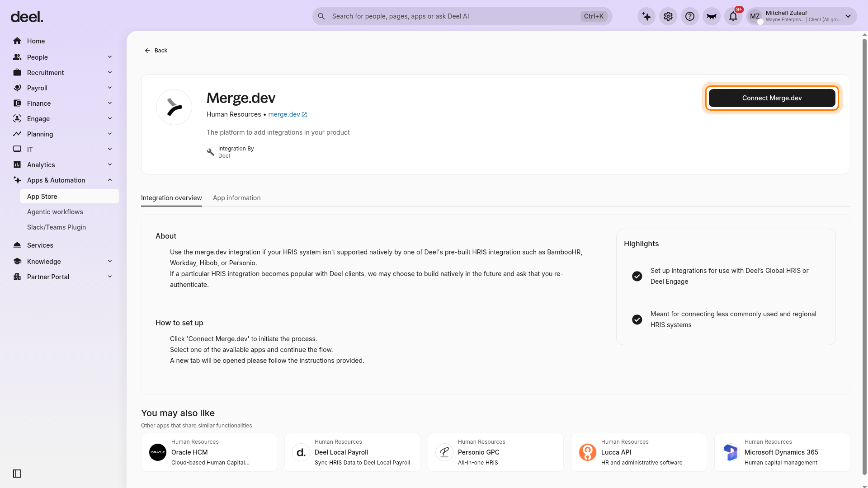Click the Connect Merge.dev button
The image size is (868, 488).
click(x=772, y=98)
